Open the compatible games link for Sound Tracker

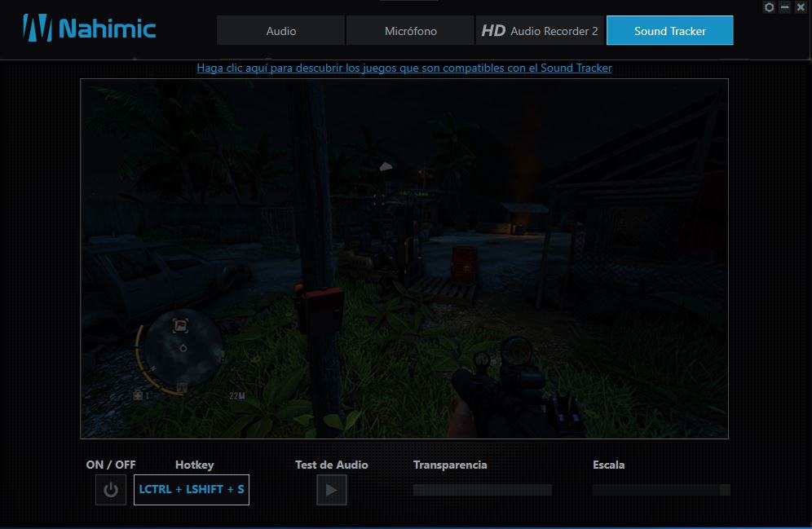point(404,68)
